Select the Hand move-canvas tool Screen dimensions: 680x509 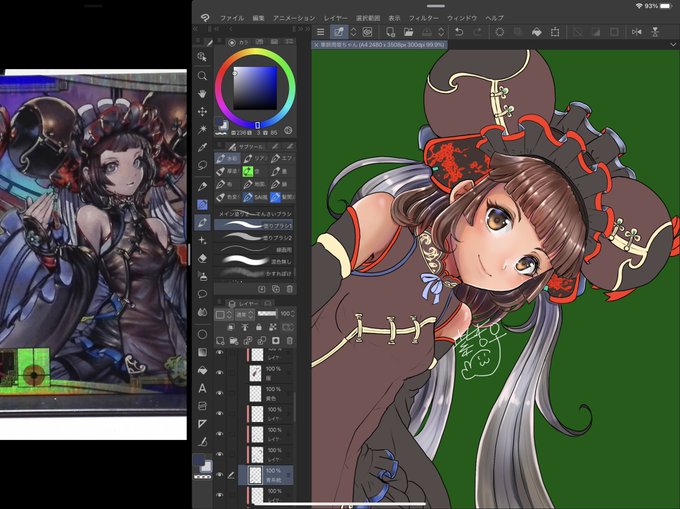[202, 94]
